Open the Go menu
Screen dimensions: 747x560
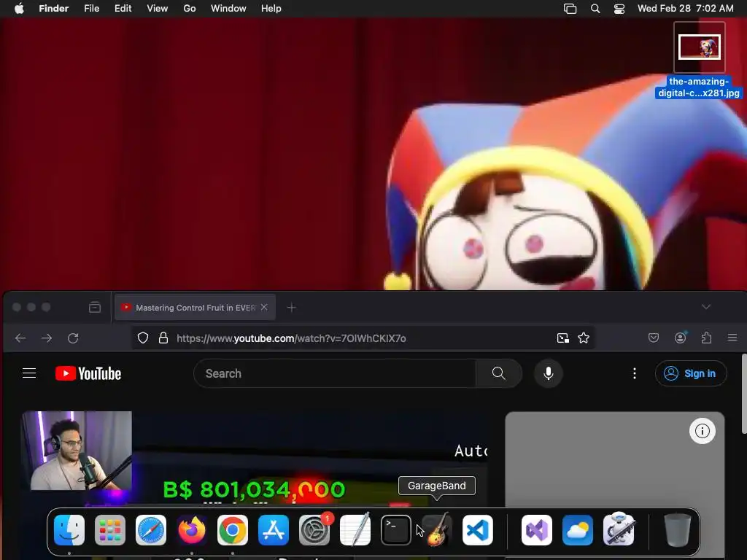tap(190, 9)
